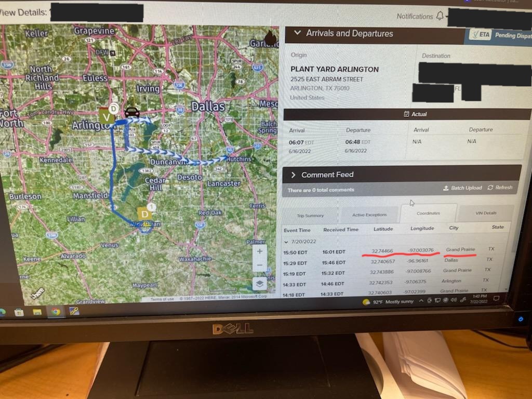Click the ETA badge
Viewport: 532px width, 399px height.
(481, 34)
